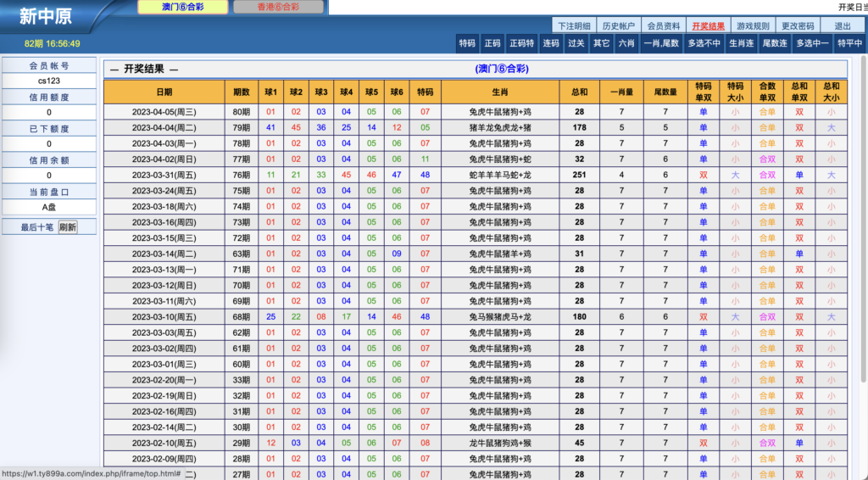868x480 pixels.
Task: Switch to the 澳门⑥合彩 tab
Action: [182, 7]
